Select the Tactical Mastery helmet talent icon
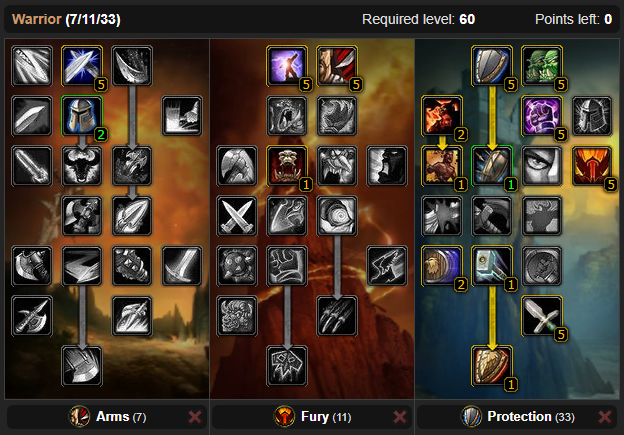 (82, 115)
